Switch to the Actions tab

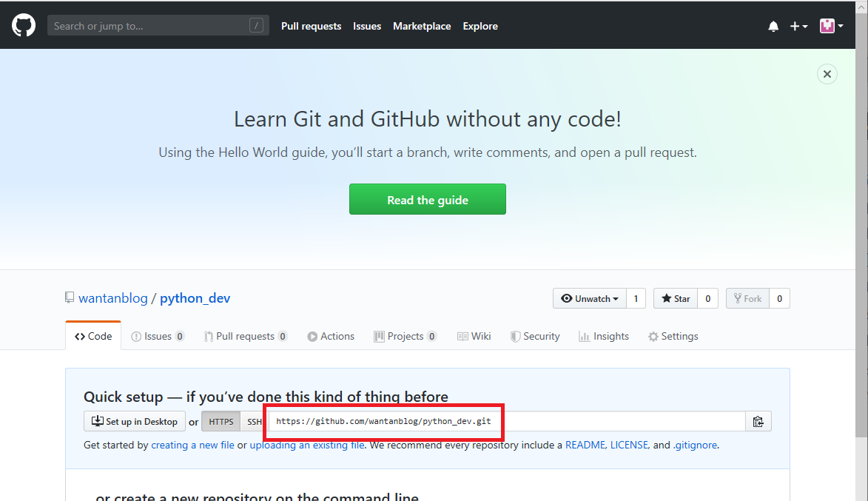(x=331, y=336)
